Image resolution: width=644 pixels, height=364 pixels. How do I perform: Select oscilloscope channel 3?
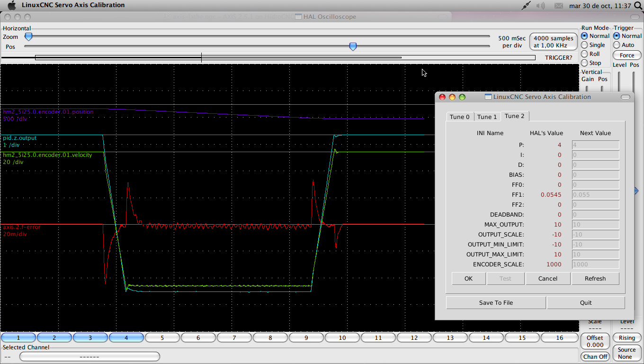coord(90,338)
